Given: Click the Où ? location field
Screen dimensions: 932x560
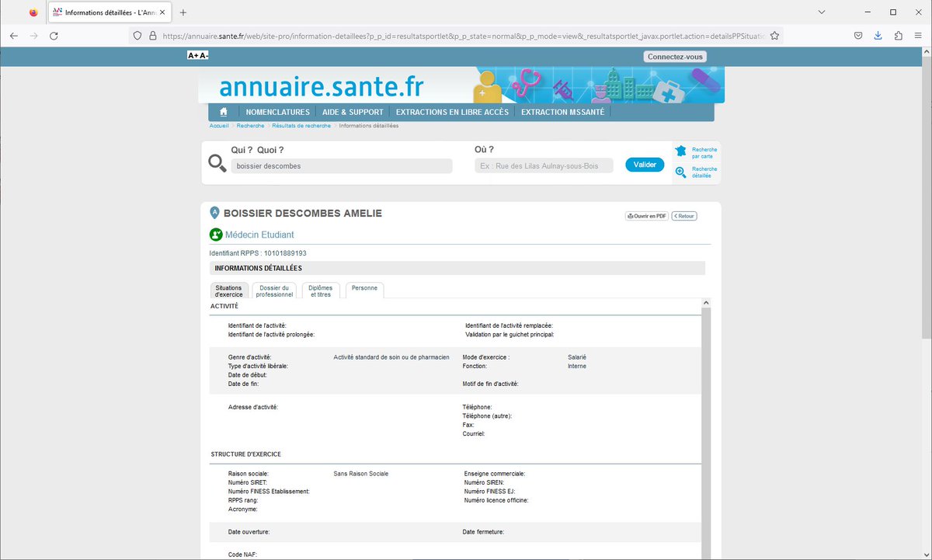Looking at the screenshot, I should (544, 166).
